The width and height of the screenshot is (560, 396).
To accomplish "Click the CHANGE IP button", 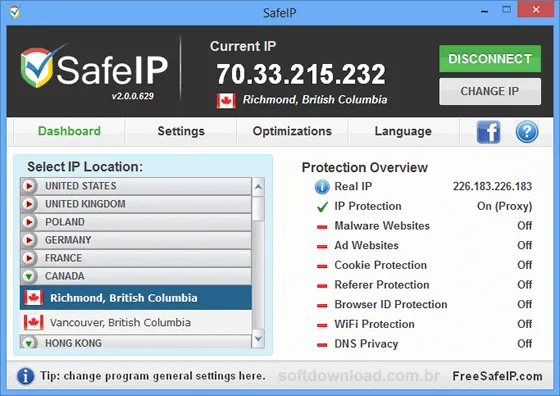I will [490, 91].
